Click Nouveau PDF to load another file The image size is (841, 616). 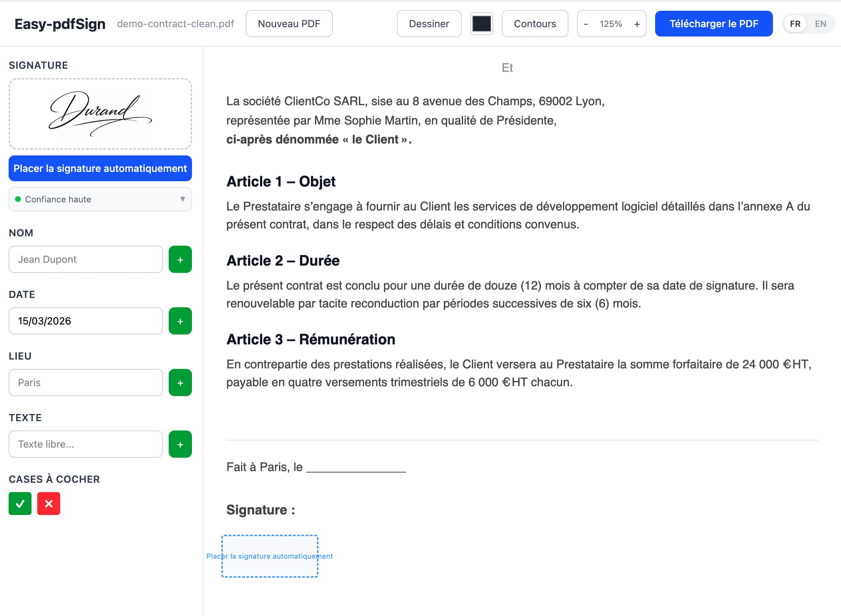289,24
